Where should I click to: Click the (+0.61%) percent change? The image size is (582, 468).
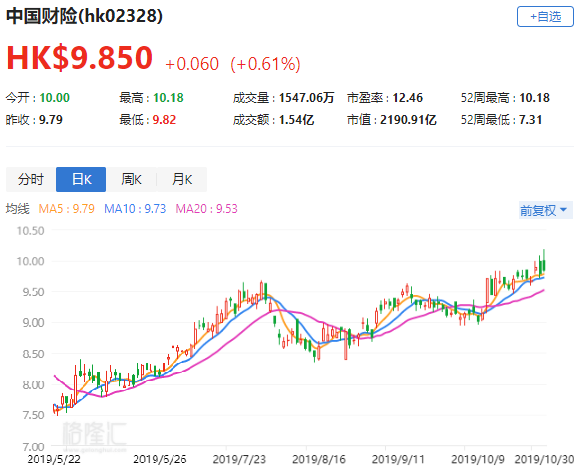265,64
